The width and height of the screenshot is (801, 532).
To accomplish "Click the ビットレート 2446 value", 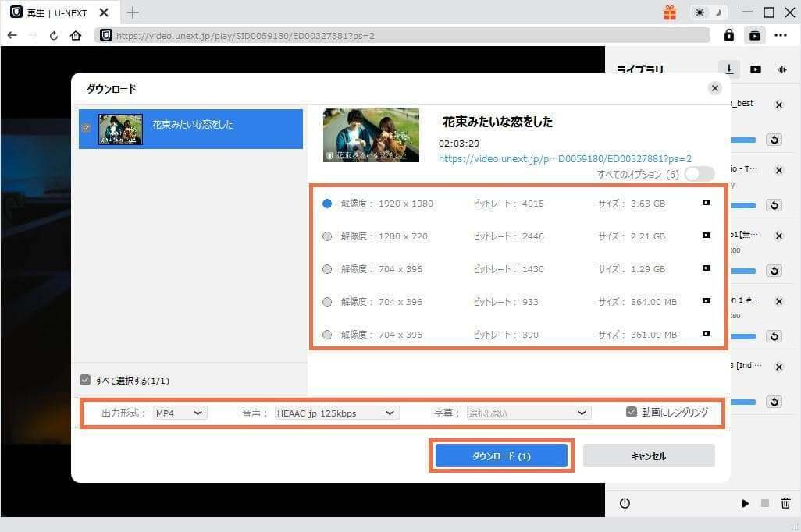I will 532,236.
